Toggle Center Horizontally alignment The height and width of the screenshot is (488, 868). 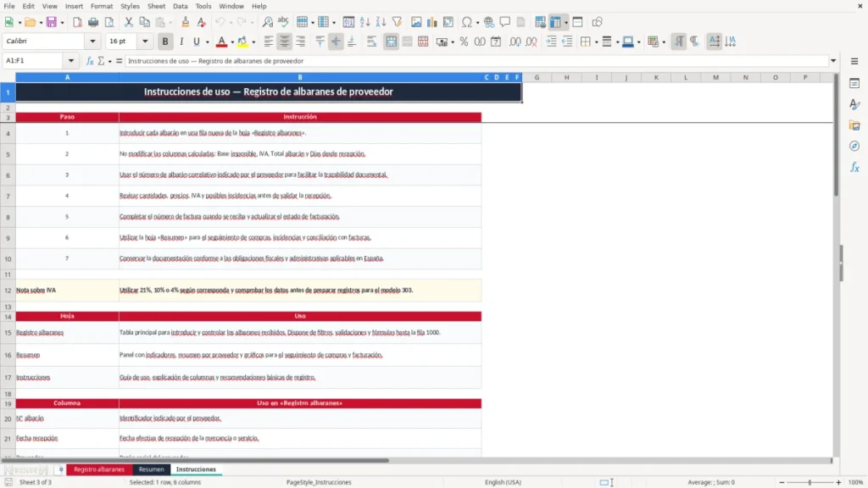[285, 42]
